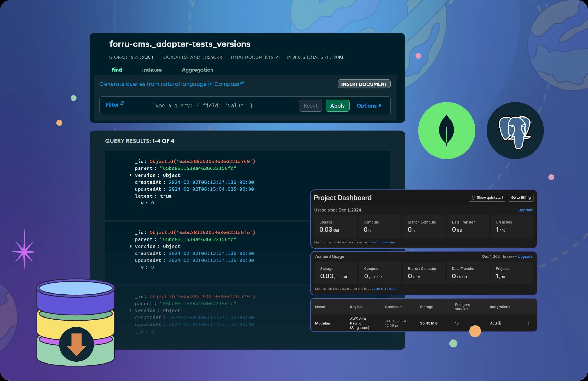This screenshot has width=588, height=381.
Task: Expand version Object in first document
Action: pyautogui.click(x=131, y=175)
